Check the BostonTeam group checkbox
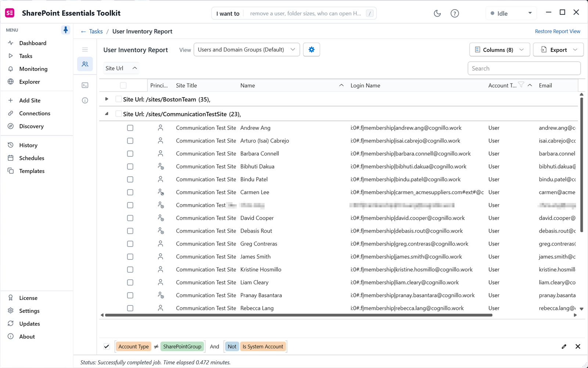The height and width of the screenshot is (368, 588). 118,99
